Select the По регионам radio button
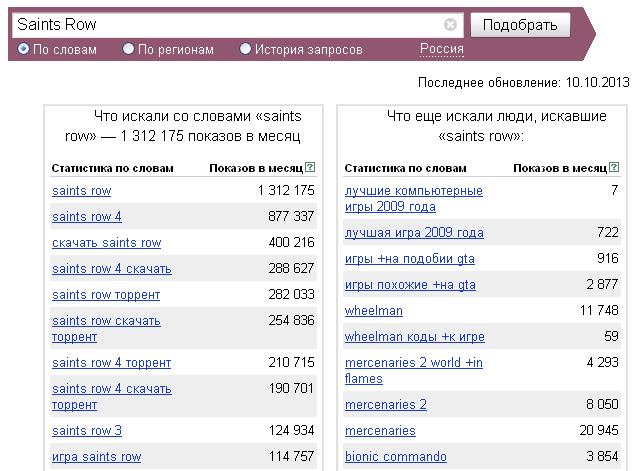 pos(128,49)
